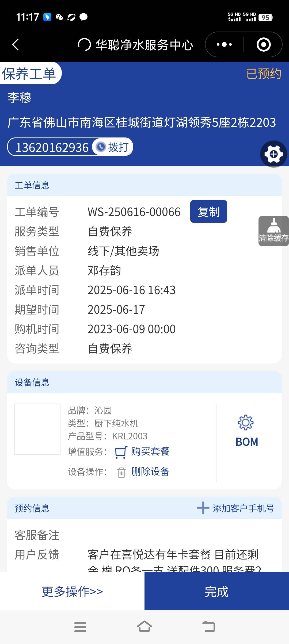Tap the 已预约 status label
Image resolution: width=289 pixels, height=644 pixels.
pos(264,74)
